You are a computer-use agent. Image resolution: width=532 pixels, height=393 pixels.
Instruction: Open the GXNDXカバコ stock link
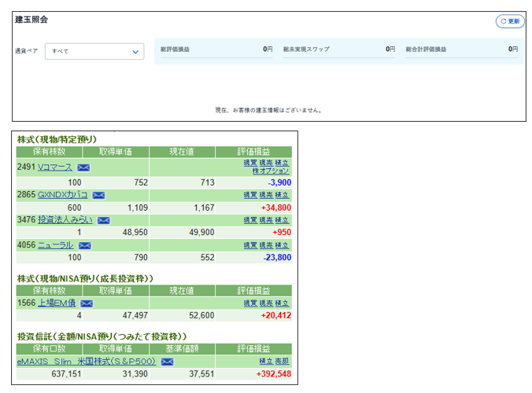click(62, 195)
